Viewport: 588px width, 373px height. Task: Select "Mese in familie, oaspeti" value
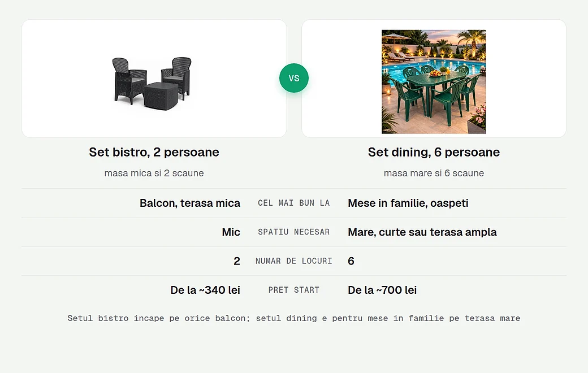[x=408, y=203]
